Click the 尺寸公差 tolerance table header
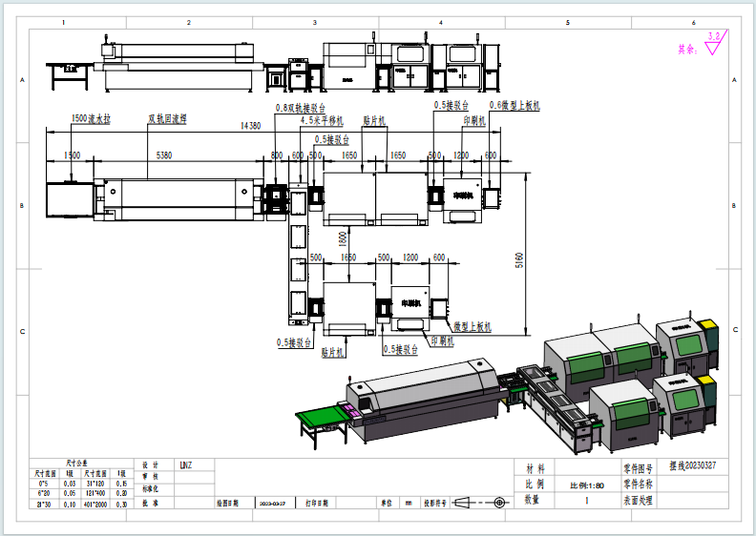The width and height of the screenshot is (756, 536). 75,463
